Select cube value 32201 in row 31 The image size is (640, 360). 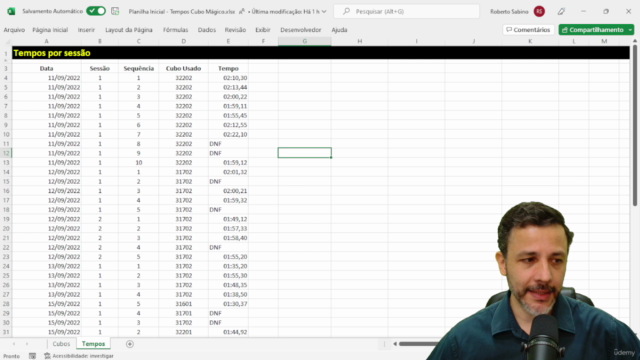(x=184, y=332)
